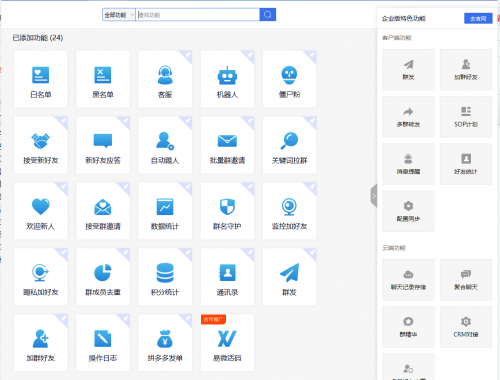
Task: Open the 群成员去重 pie-chart feature
Action: coord(103,277)
